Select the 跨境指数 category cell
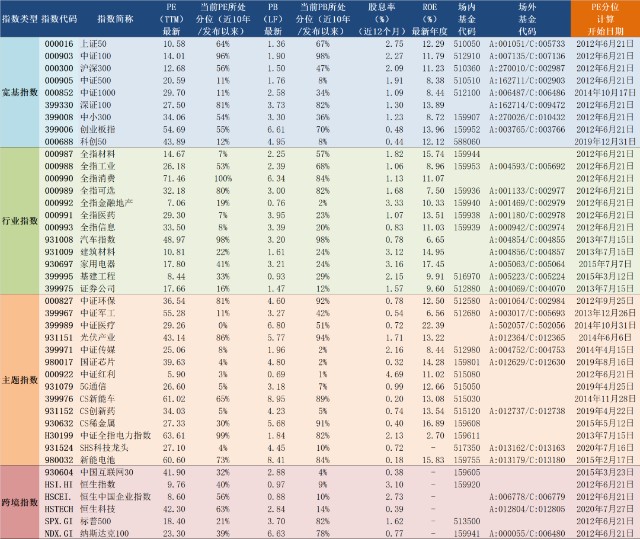Viewport: 640px width, 539px height. point(20,502)
